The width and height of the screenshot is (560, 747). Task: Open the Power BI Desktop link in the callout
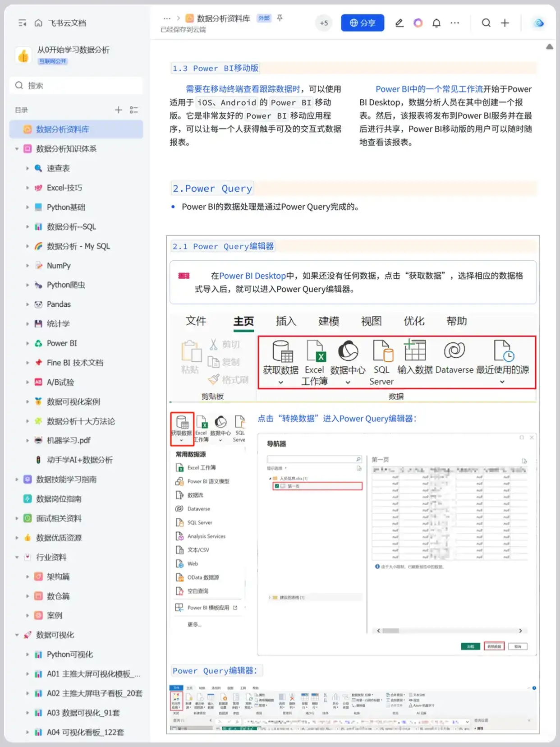252,276
